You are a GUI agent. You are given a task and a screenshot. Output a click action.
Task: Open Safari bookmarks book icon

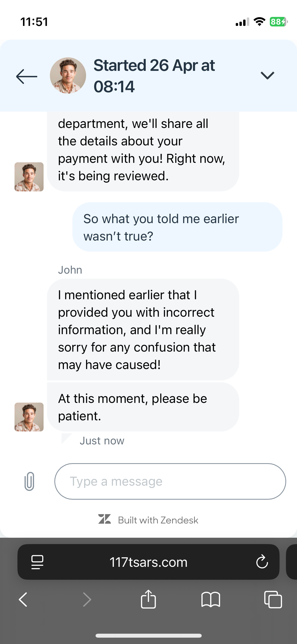pos(210,599)
